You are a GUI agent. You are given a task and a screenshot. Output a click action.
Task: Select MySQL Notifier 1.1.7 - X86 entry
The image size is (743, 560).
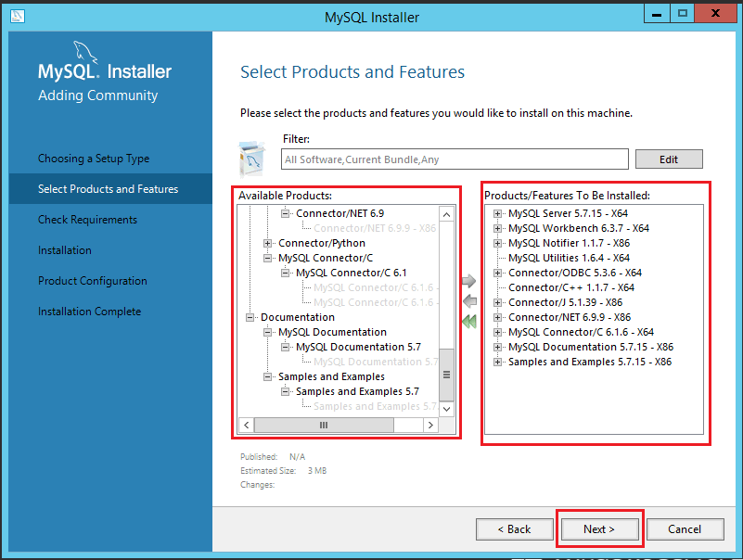tap(569, 243)
